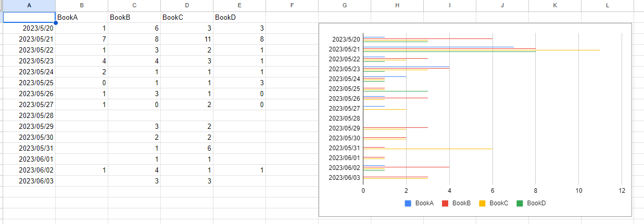Click the x-axis value 12 in chart
644x224 pixels.
tap(622, 190)
